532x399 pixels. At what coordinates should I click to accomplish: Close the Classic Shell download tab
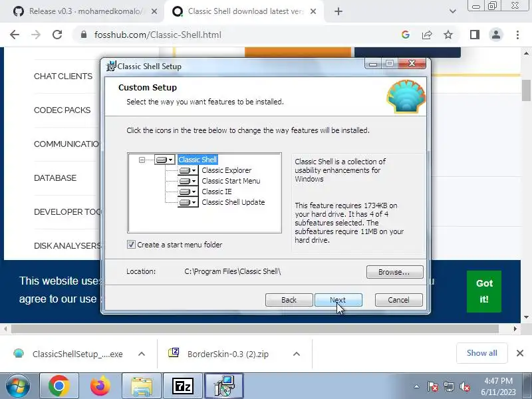tap(313, 11)
